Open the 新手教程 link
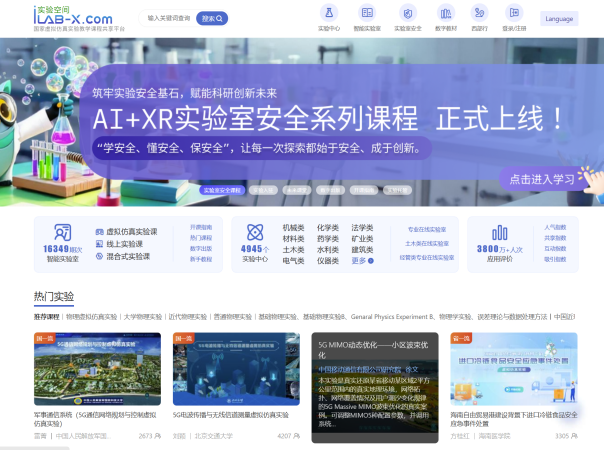 (201, 259)
